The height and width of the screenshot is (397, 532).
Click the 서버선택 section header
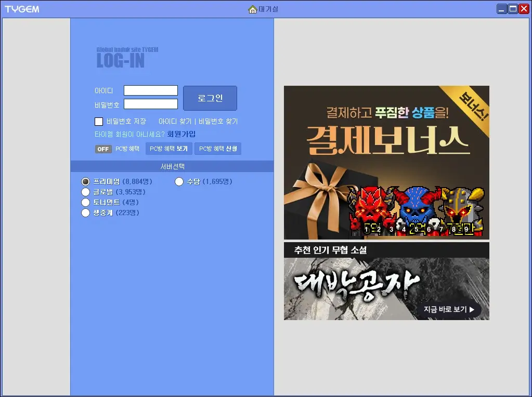pyautogui.click(x=172, y=166)
